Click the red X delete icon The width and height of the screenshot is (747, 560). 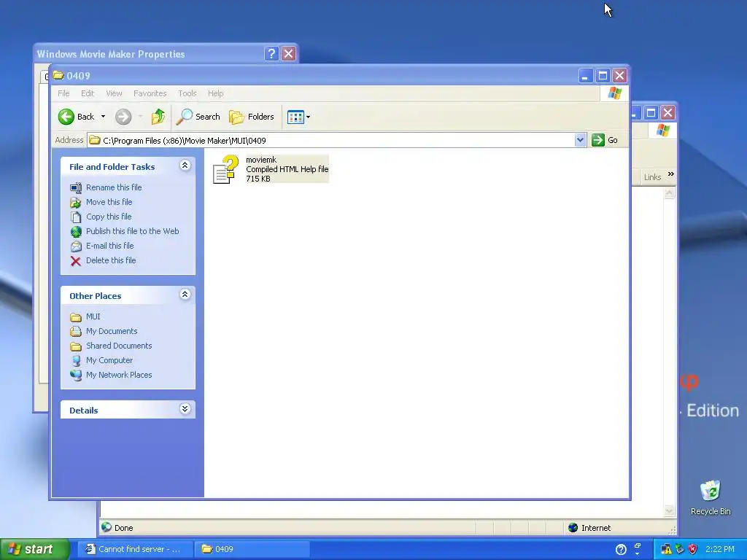(x=76, y=261)
